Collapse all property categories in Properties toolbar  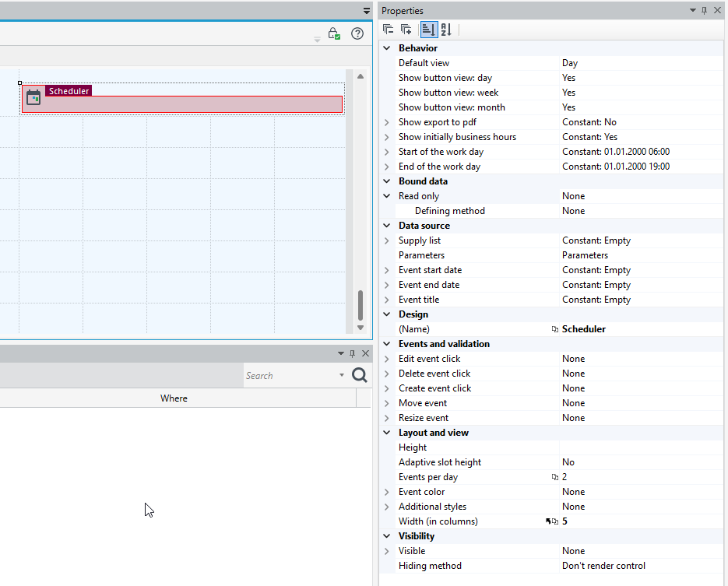(x=389, y=30)
